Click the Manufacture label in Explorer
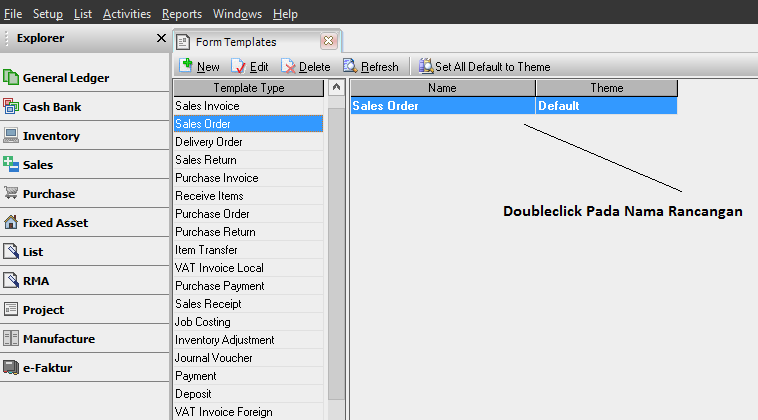This screenshot has height=420, width=758. 59,339
